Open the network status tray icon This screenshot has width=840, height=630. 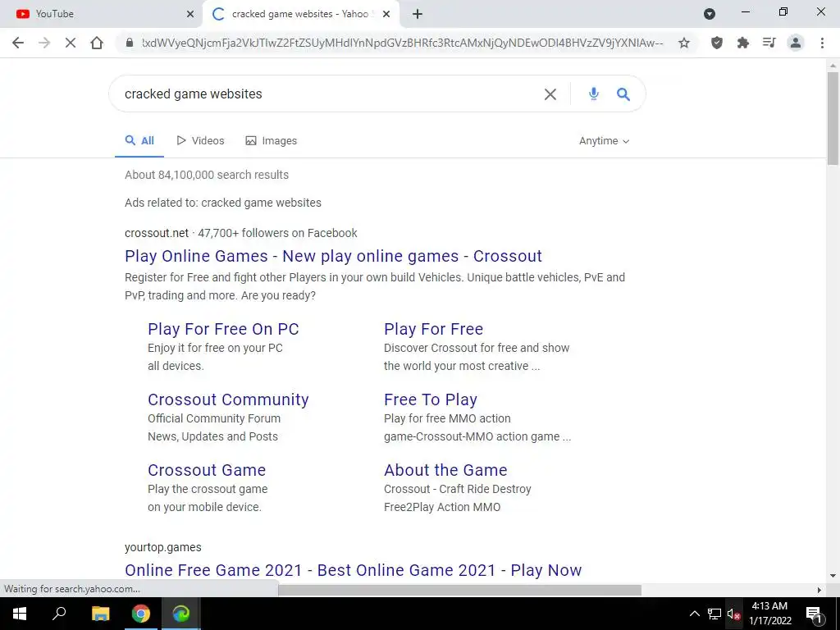(x=714, y=614)
